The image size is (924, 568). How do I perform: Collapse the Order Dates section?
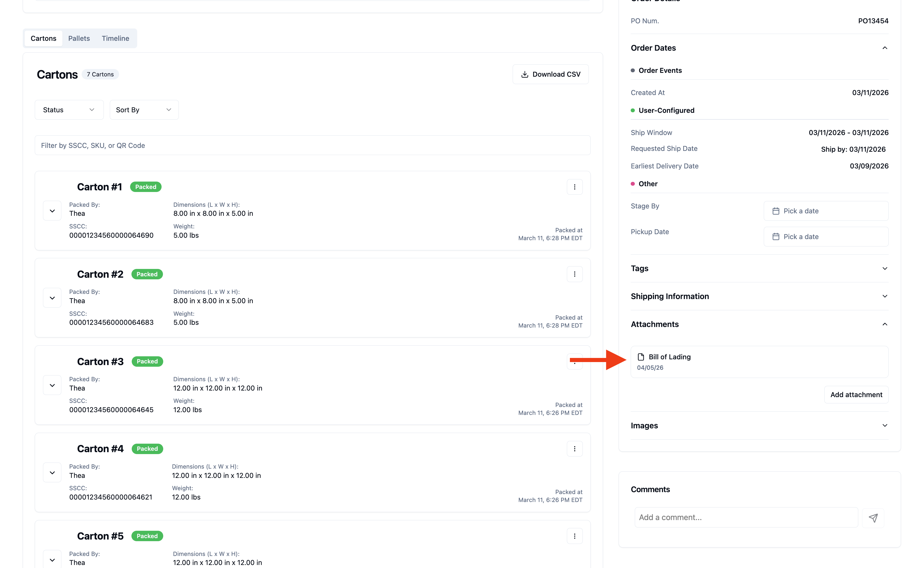click(885, 48)
